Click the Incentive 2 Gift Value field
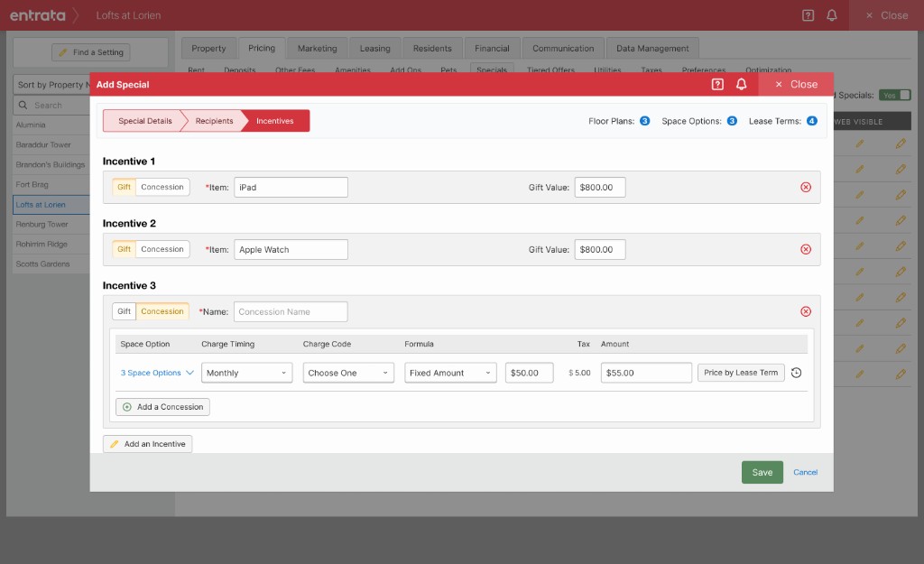Screen dimensions: 924x564 pos(600,249)
